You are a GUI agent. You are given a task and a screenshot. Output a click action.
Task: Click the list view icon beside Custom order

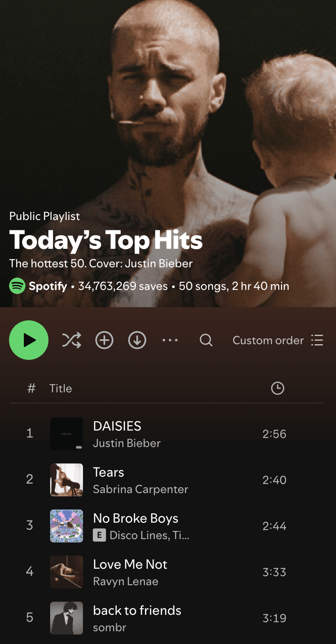317,341
